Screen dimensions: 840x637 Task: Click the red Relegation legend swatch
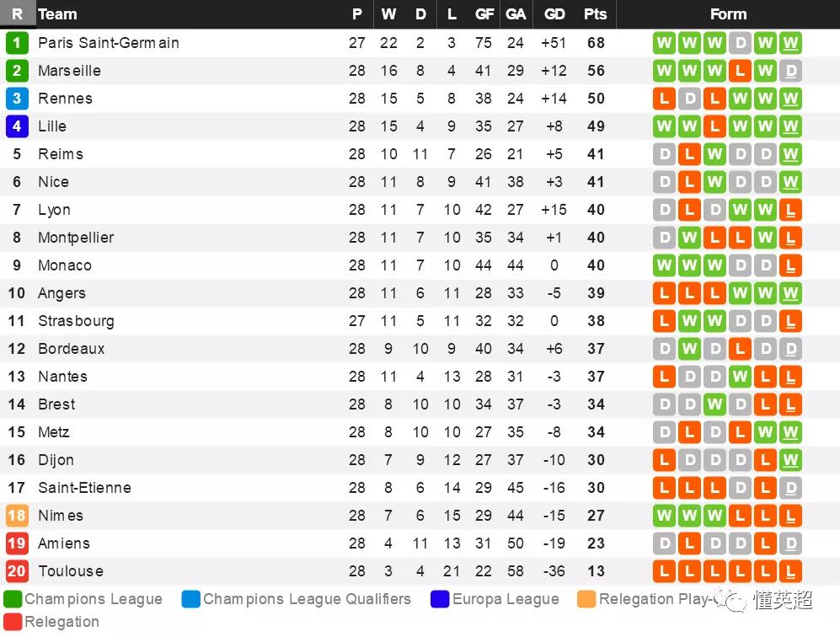pyautogui.click(x=13, y=622)
